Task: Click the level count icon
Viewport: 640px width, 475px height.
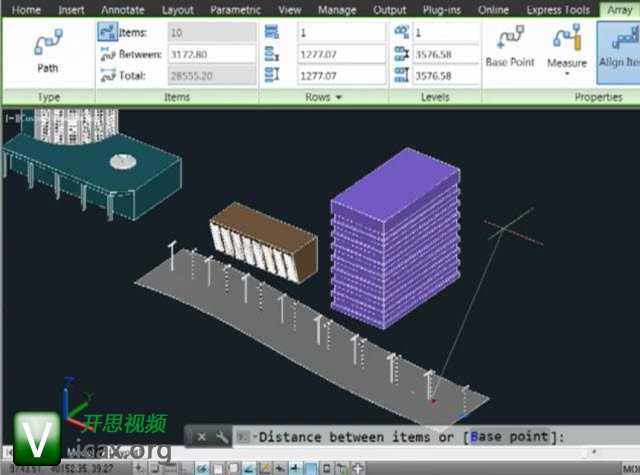Action: click(x=400, y=32)
